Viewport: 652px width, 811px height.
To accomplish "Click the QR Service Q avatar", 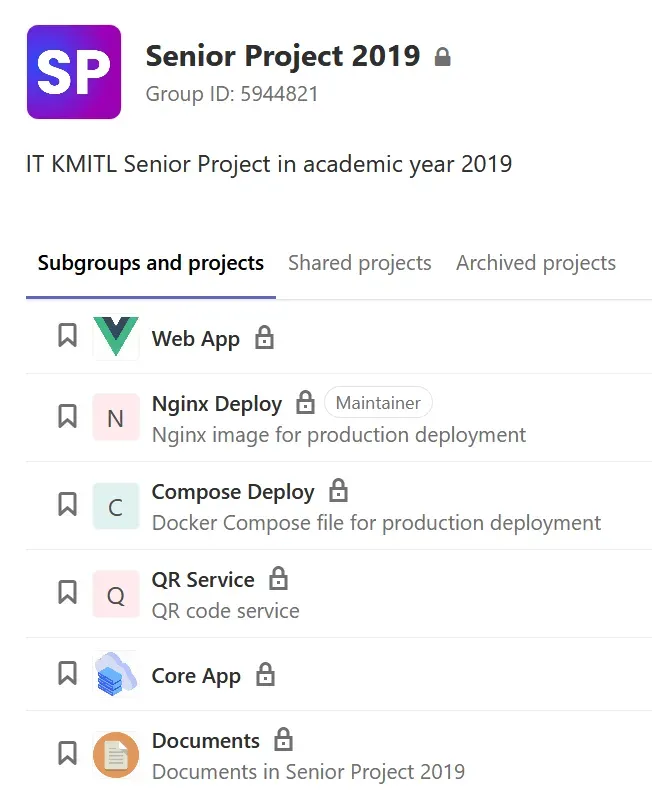I will 116,594.
